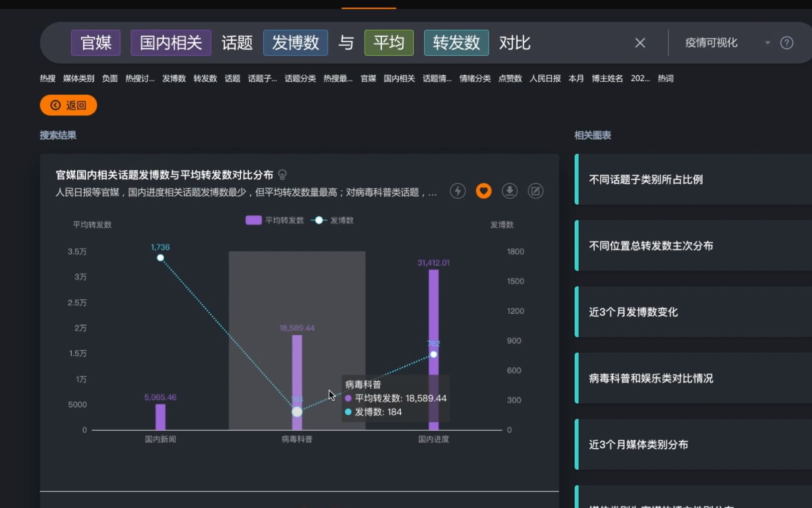Click the 国内新闻 x-axis label
This screenshot has height=508, width=812.
point(160,439)
